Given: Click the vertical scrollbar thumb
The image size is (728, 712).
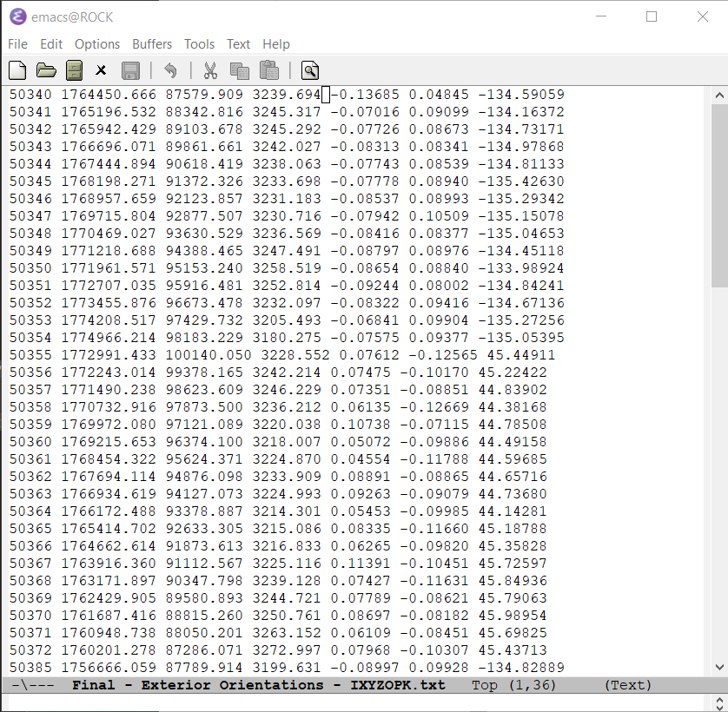Looking at the screenshot, I should pos(719,195).
